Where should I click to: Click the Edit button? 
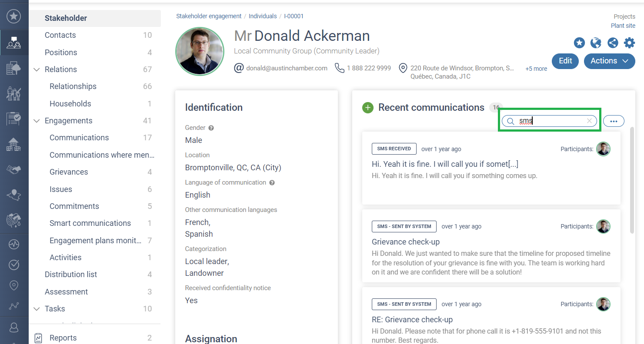click(565, 61)
